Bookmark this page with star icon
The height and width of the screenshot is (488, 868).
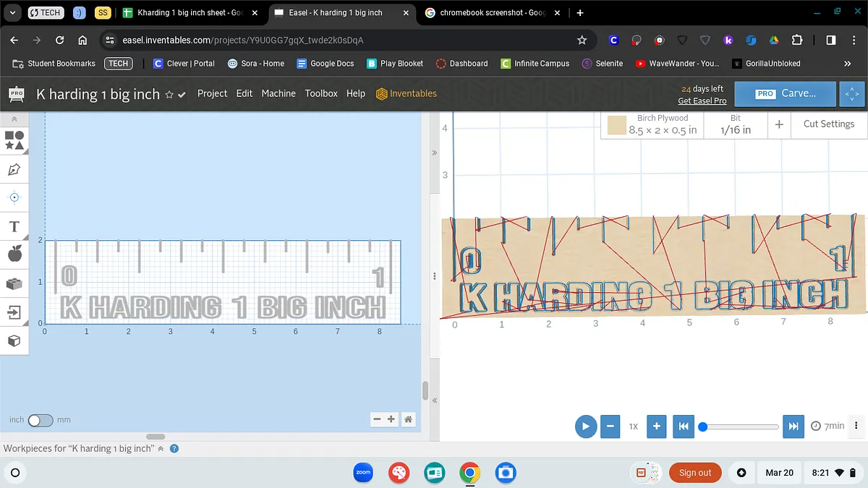tap(582, 40)
